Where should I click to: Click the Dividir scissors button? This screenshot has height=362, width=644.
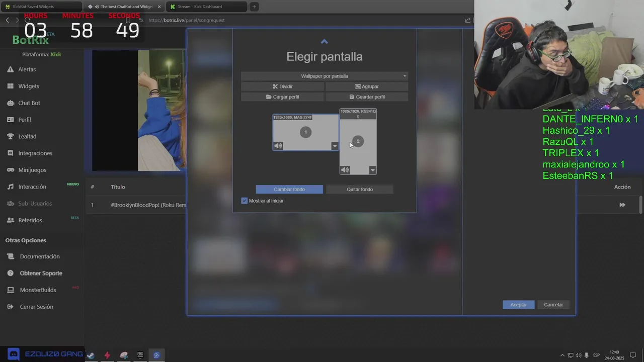[x=282, y=86]
